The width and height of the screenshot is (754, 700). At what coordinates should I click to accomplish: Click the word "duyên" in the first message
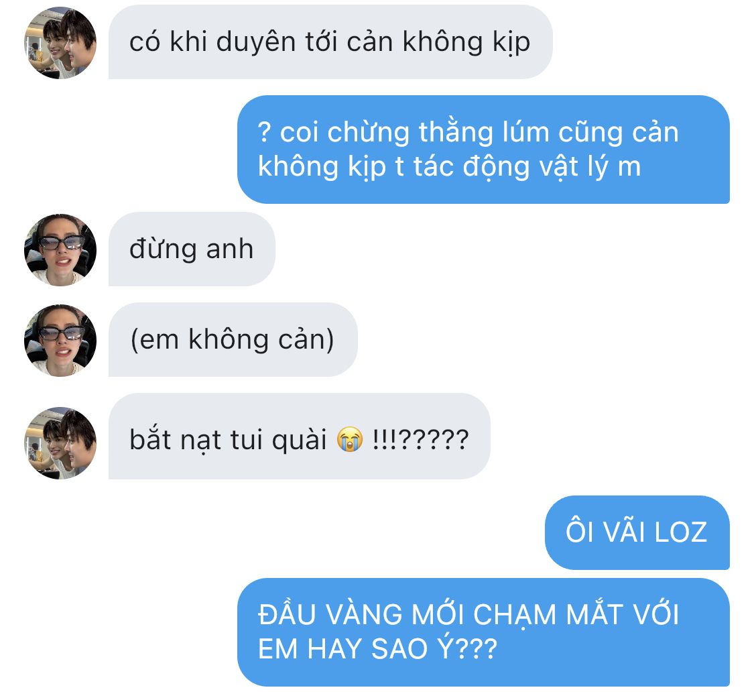click(256, 43)
